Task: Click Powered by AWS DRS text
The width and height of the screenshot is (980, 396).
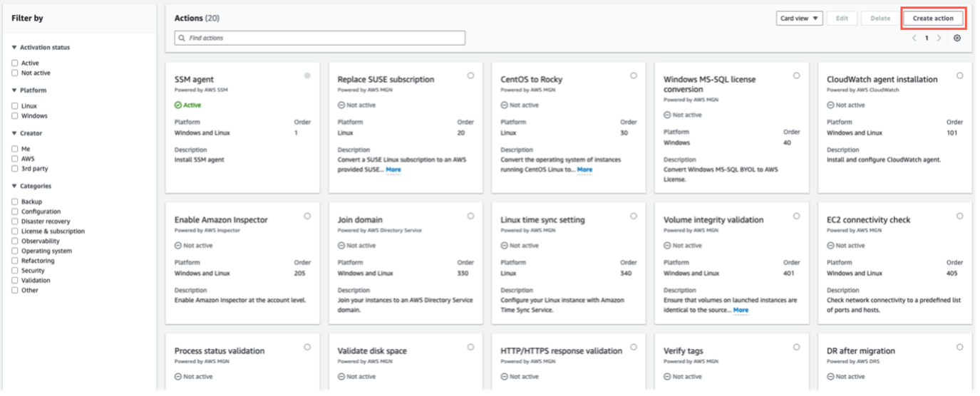Action: tap(852, 362)
